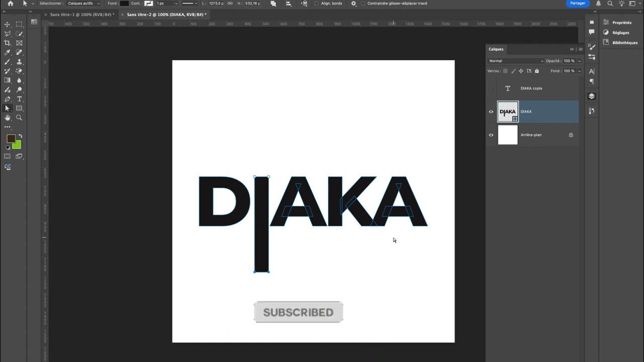Open path alignment options

pos(288,4)
